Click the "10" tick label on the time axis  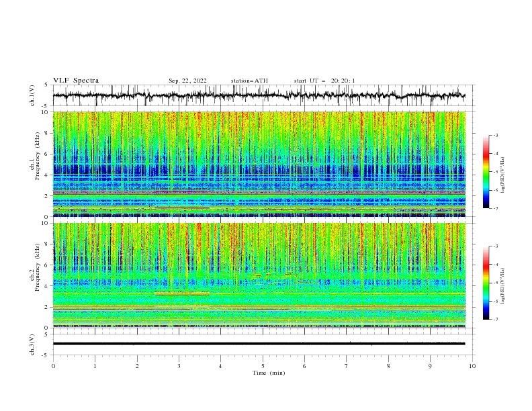[x=472, y=366]
